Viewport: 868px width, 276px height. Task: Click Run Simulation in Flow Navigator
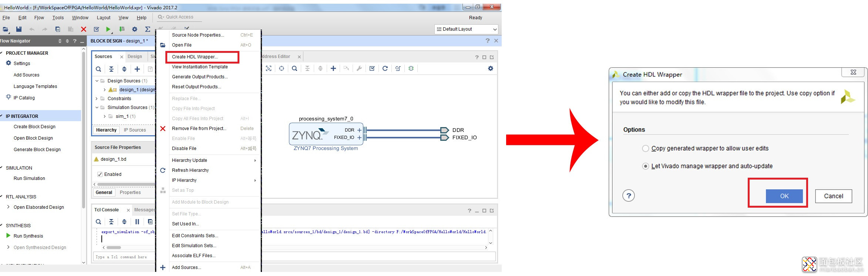[29, 178]
